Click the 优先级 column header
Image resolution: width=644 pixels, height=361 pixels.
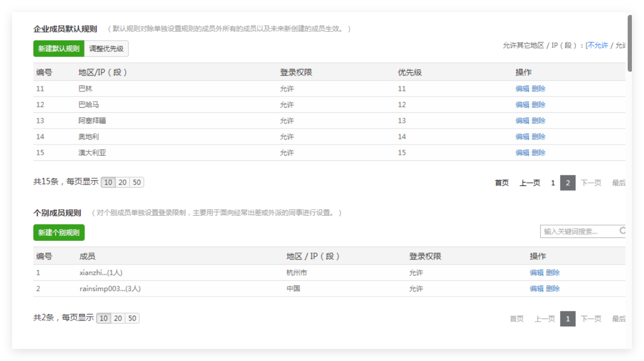(x=410, y=72)
